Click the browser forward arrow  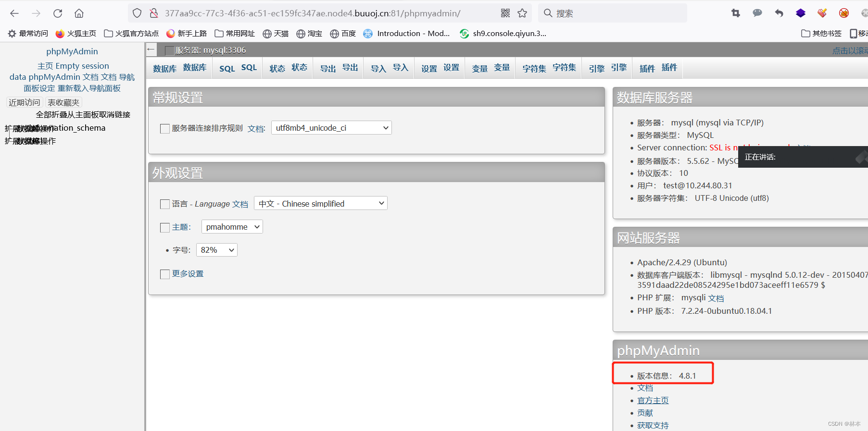(36, 13)
